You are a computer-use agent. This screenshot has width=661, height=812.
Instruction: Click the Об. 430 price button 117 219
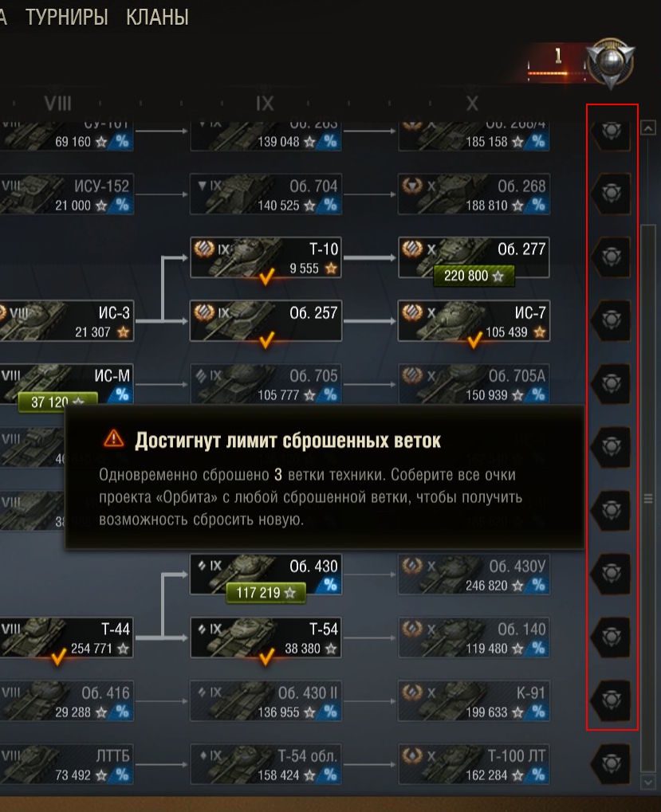(x=266, y=592)
